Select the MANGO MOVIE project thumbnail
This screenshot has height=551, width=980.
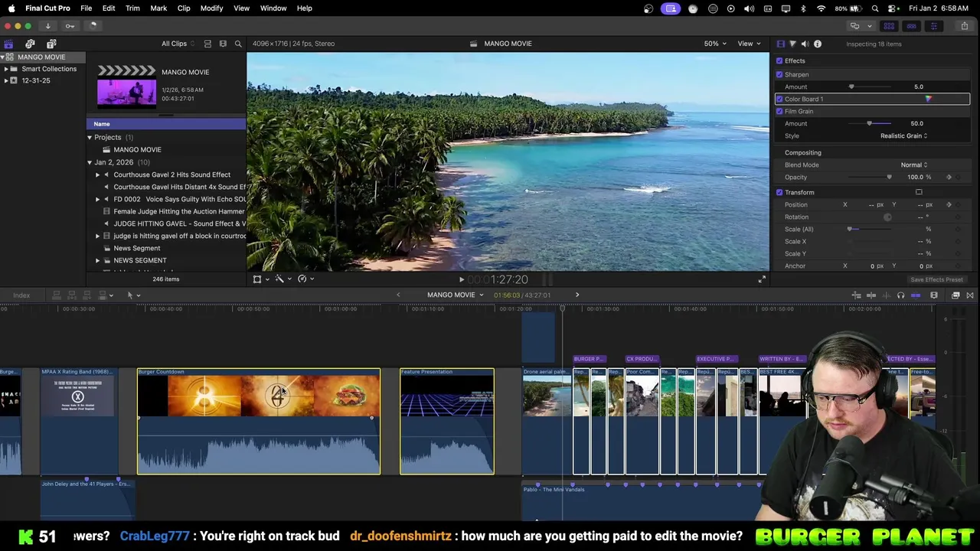tap(126, 86)
